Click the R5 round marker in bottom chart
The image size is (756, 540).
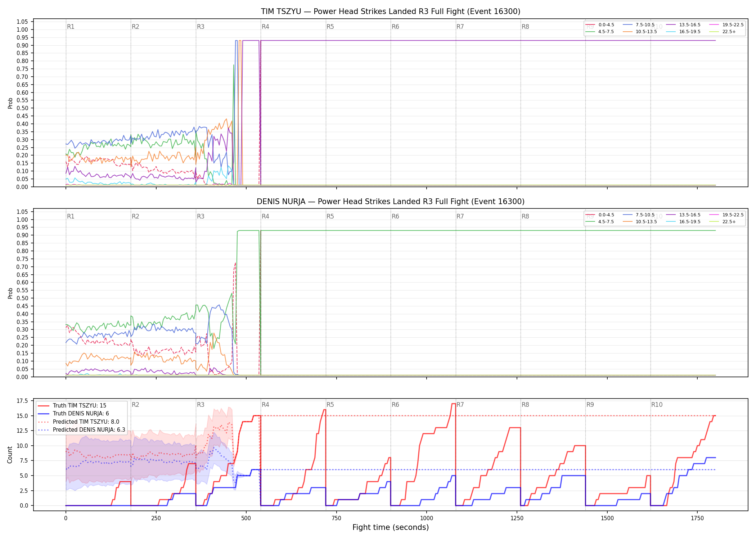[x=330, y=405]
